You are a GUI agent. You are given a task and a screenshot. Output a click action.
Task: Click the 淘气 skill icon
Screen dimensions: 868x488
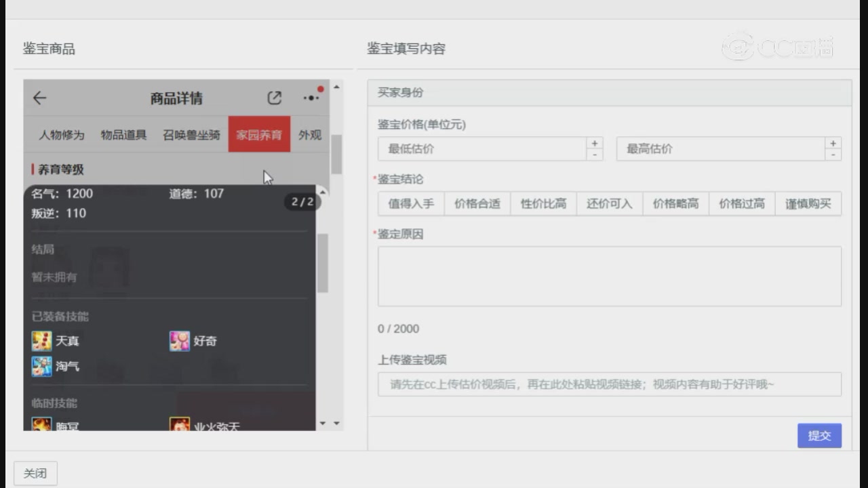(x=41, y=366)
